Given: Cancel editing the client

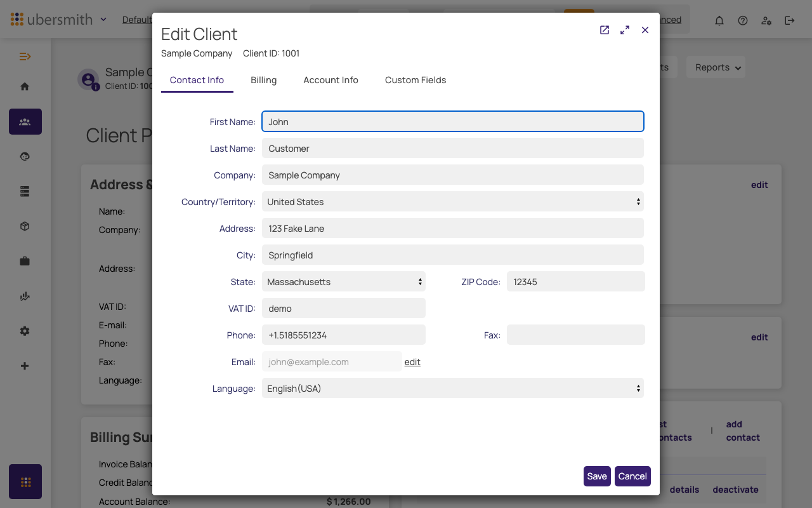Looking at the screenshot, I should click(x=632, y=476).
